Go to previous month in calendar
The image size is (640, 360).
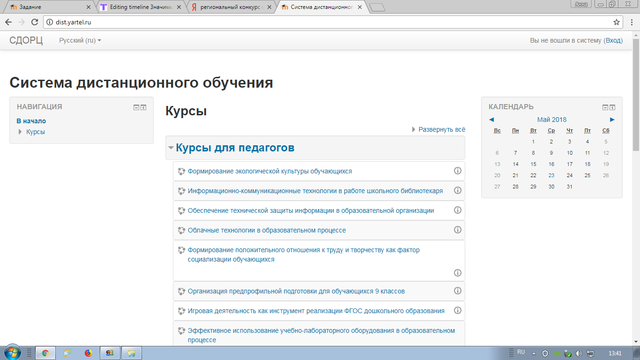coord(491,120)
